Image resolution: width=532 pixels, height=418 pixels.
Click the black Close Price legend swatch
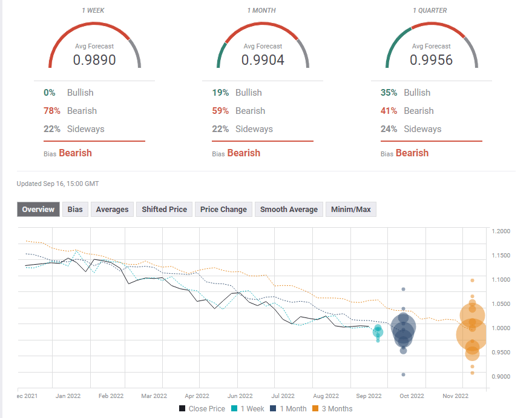182,409
